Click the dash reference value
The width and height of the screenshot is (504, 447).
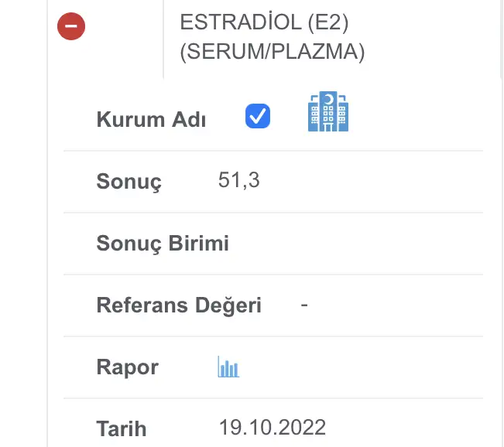click(x=304, y=305)
